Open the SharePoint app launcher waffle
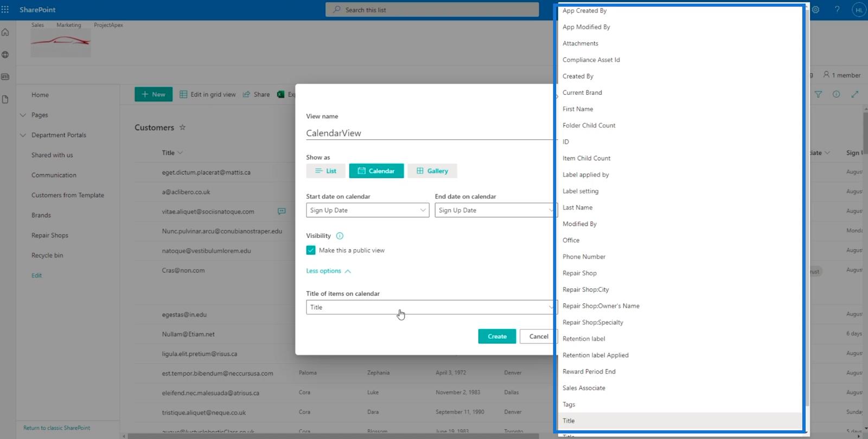This screenshot has width=868, height=439. tap(5, 10)
